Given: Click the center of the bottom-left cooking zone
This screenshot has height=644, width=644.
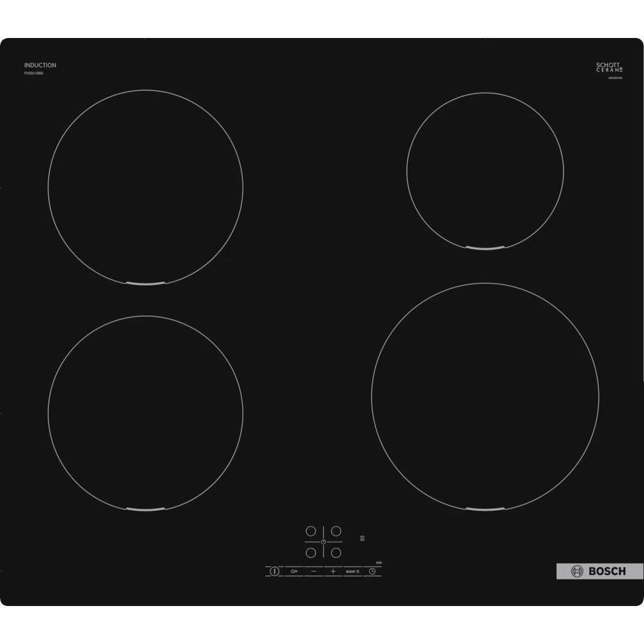Looking at the screenshot, I should 146,413.
